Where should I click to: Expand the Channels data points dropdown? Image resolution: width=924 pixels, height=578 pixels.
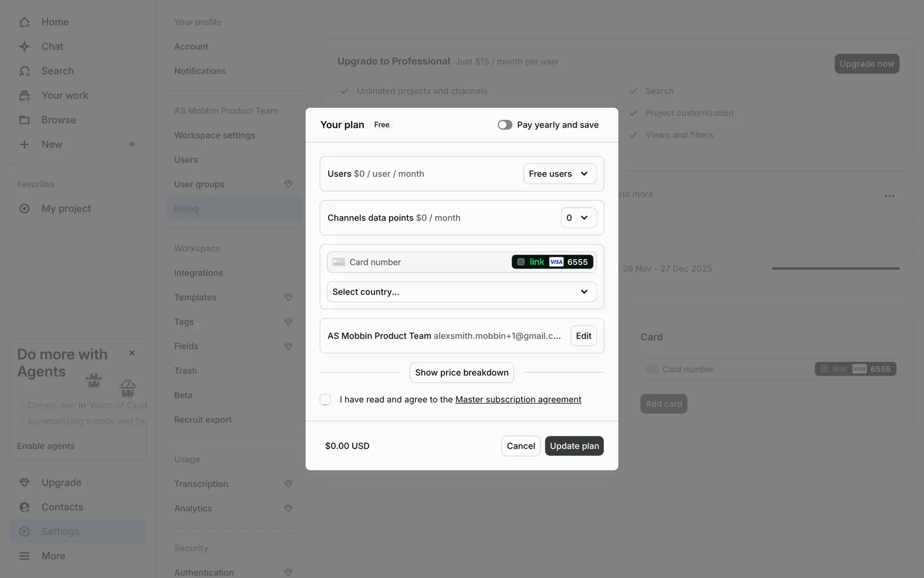point(578,218)
